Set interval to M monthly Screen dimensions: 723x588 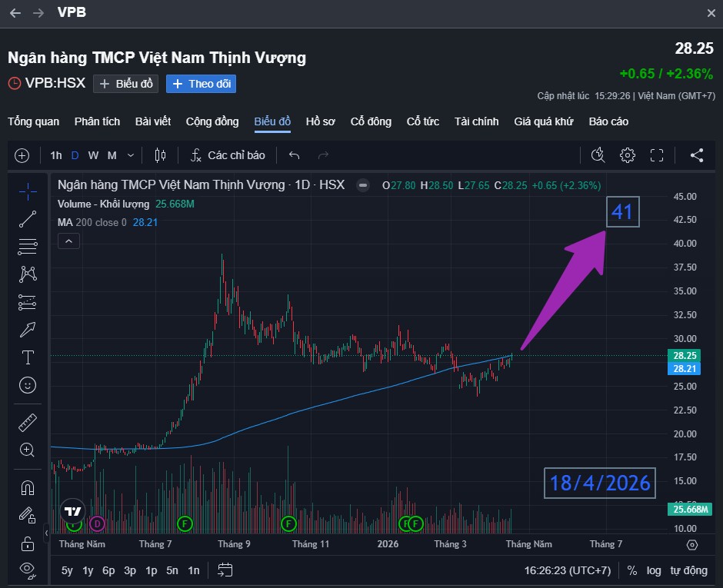112,156
